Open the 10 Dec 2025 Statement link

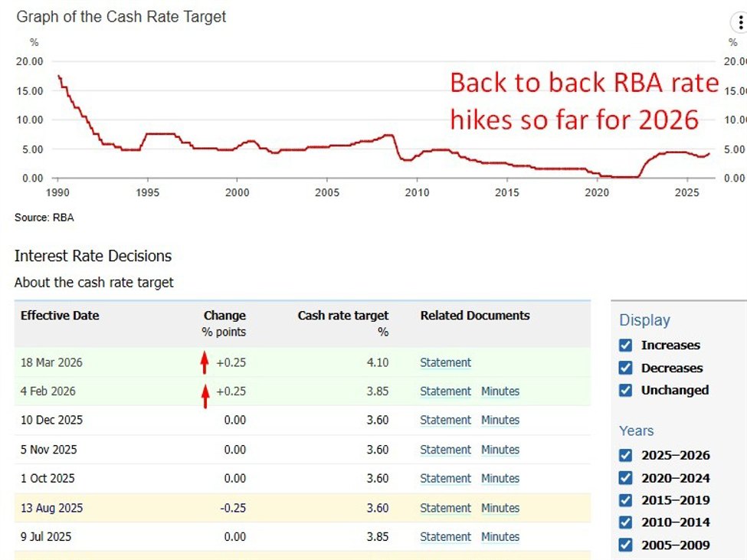(445, 421)
